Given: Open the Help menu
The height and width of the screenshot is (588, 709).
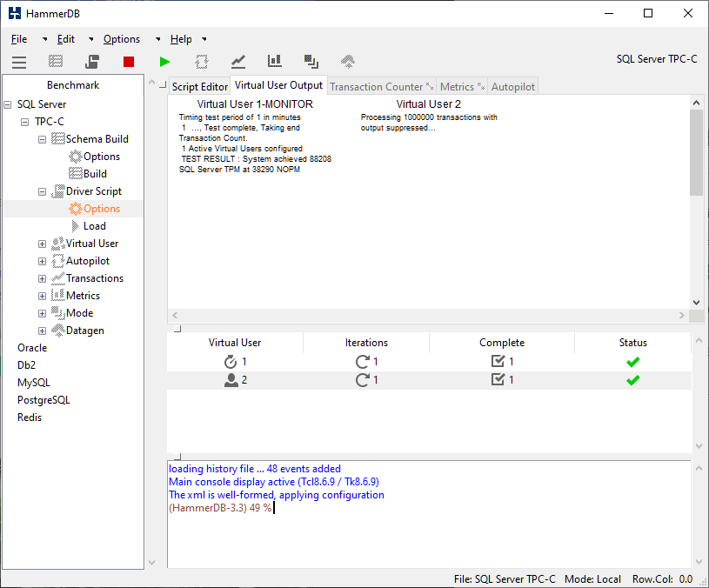Looking at the screenshot, I should (181, 39).
